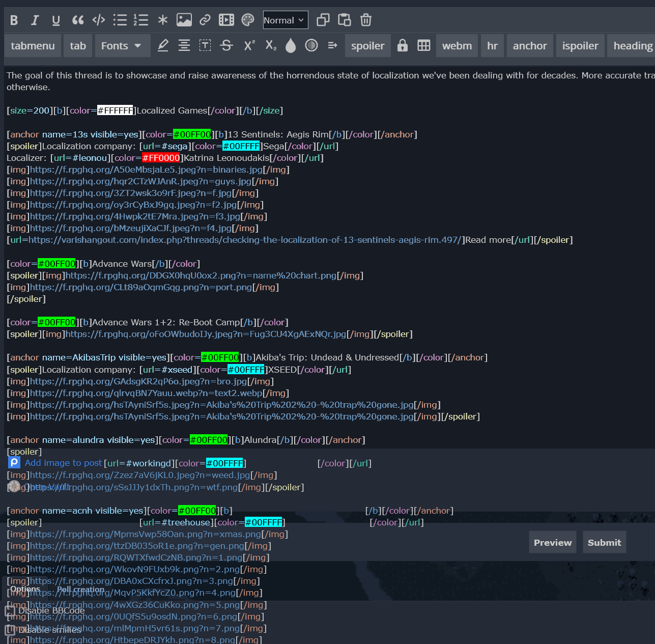655x644 pixels.
Task: Insert a quote block
Action: [x=77, y=20]
